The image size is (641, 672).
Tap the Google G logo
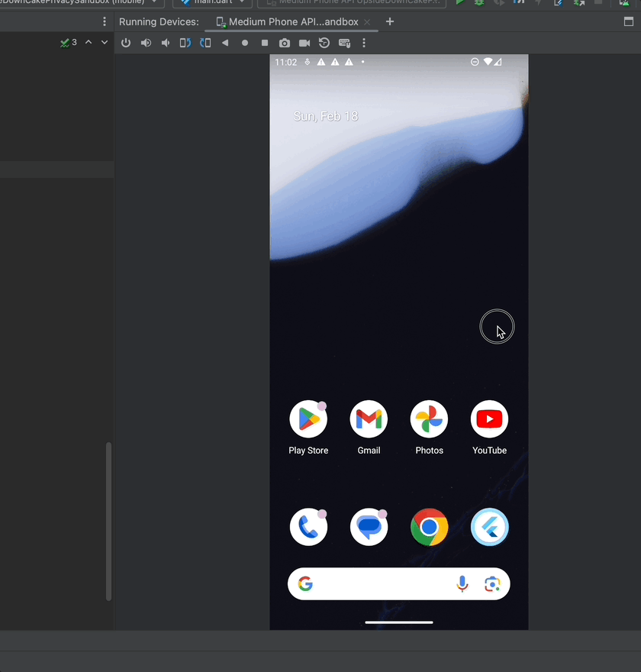click(x=305, y=583)
